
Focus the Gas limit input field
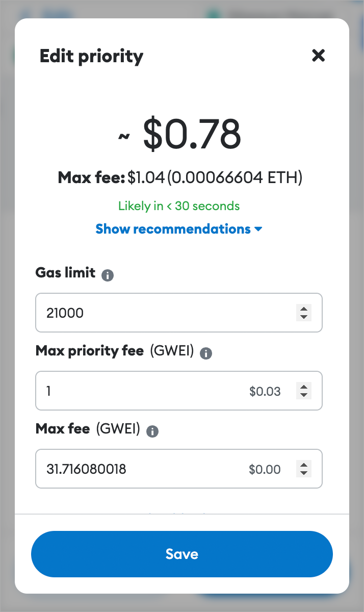pyautogui.click(x=163, y=313)
